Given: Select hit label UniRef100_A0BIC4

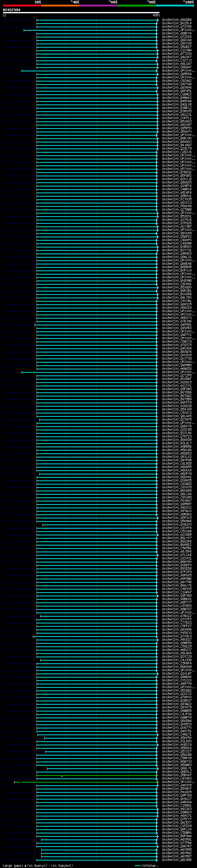Looking at the screenshot, I should coord(177,745).
